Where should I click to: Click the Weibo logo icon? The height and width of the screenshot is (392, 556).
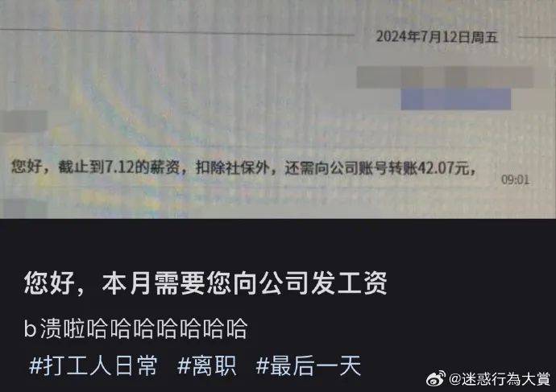click(x=436, y=379)
